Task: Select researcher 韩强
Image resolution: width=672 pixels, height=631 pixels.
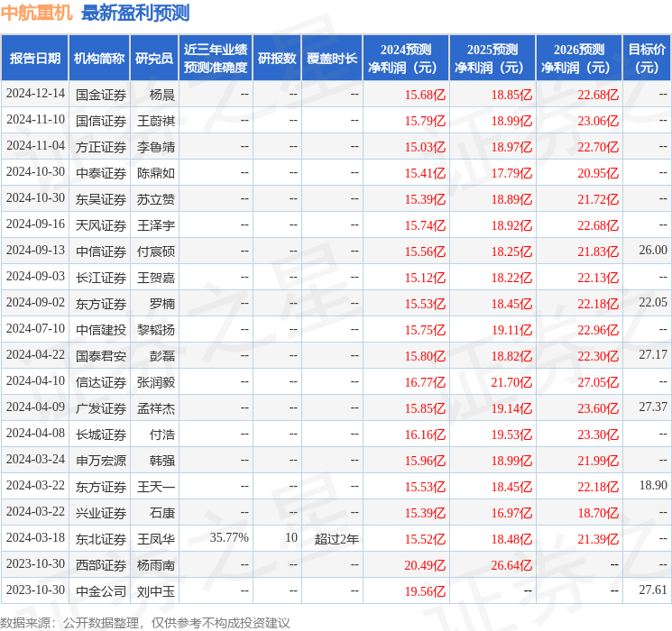Action: tap(162, 461)
